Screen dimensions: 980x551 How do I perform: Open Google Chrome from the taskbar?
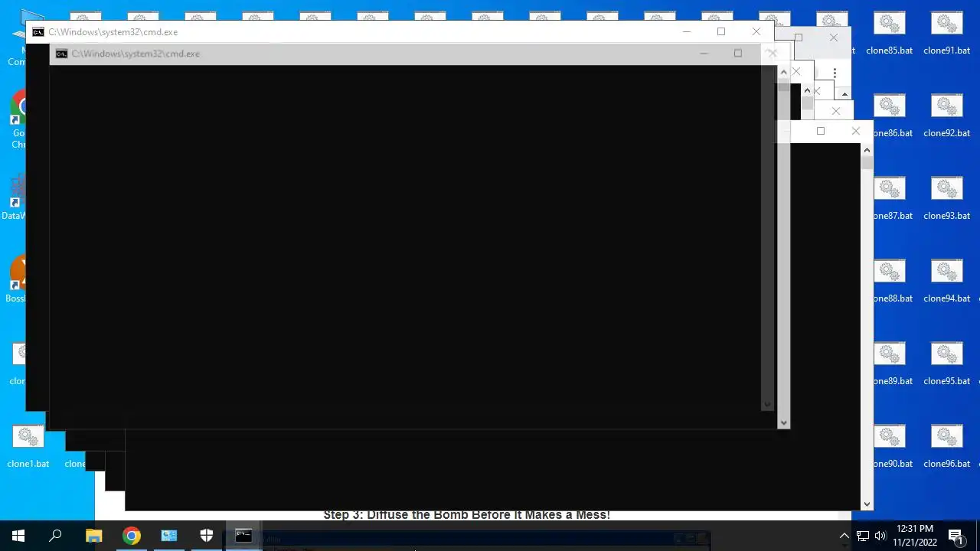132,536
